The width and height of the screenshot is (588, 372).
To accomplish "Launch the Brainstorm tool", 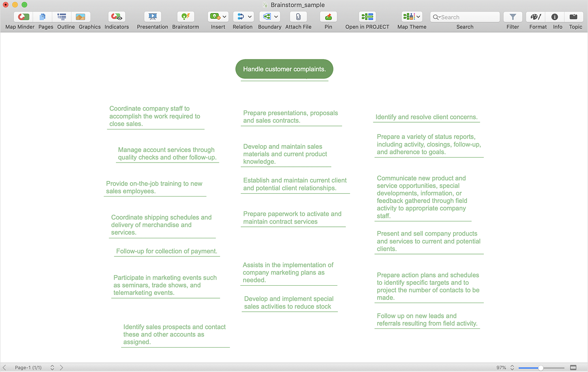I will [185, 17].
